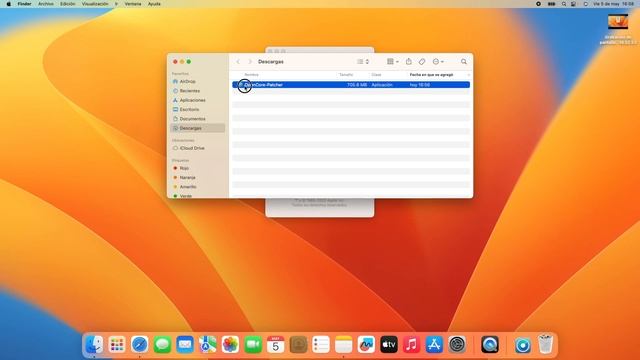Open the Edición menu

(x=68, y=4)
